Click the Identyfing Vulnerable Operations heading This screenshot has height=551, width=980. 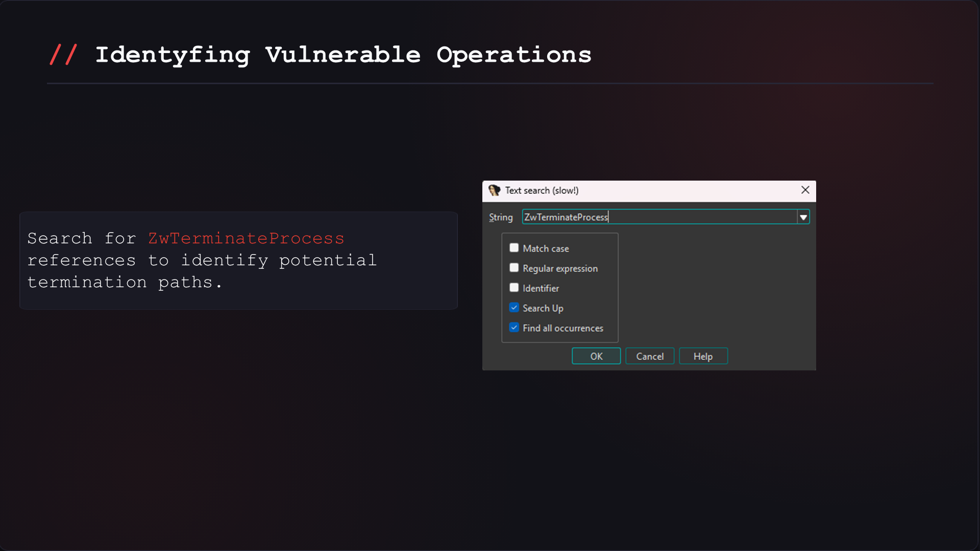(343, 55)
